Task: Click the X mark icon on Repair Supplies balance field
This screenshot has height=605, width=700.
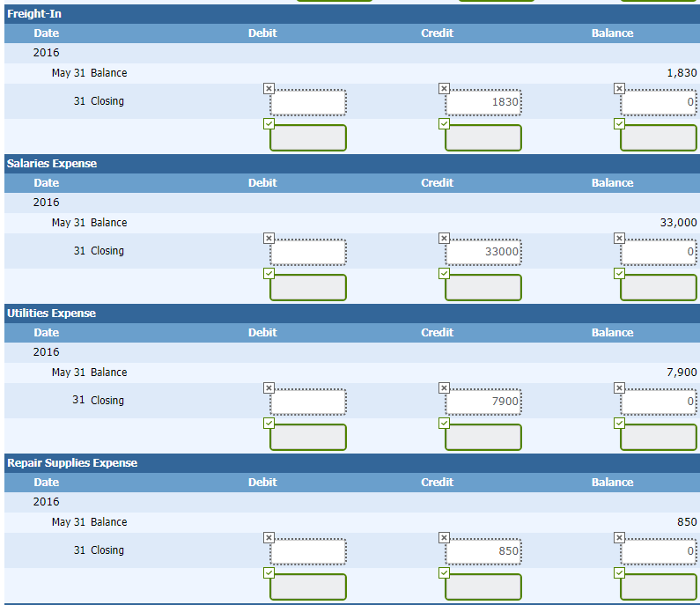Action: tap(619, 537)
